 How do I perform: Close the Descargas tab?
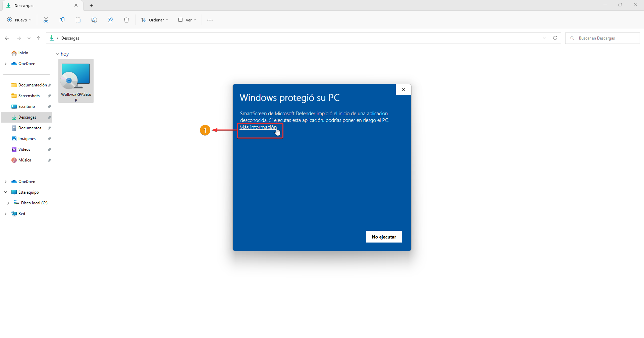(76, 5)
